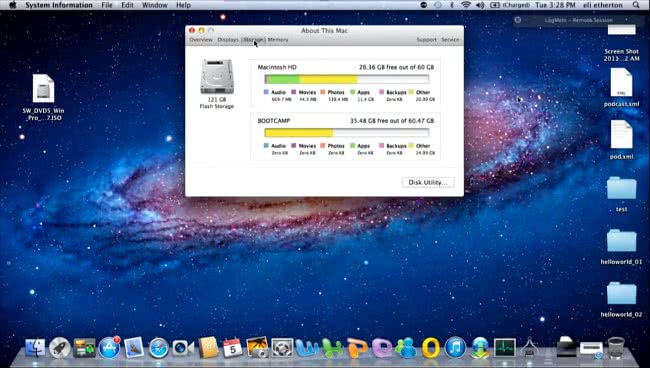Screen dimensions: 650x368
Task: Open Mission Control in the dock
Action: pos(85,348)
